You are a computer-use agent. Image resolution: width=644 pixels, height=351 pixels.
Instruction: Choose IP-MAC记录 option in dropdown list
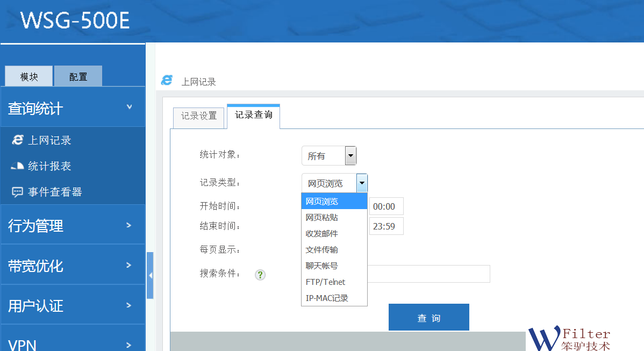point(327,298)
